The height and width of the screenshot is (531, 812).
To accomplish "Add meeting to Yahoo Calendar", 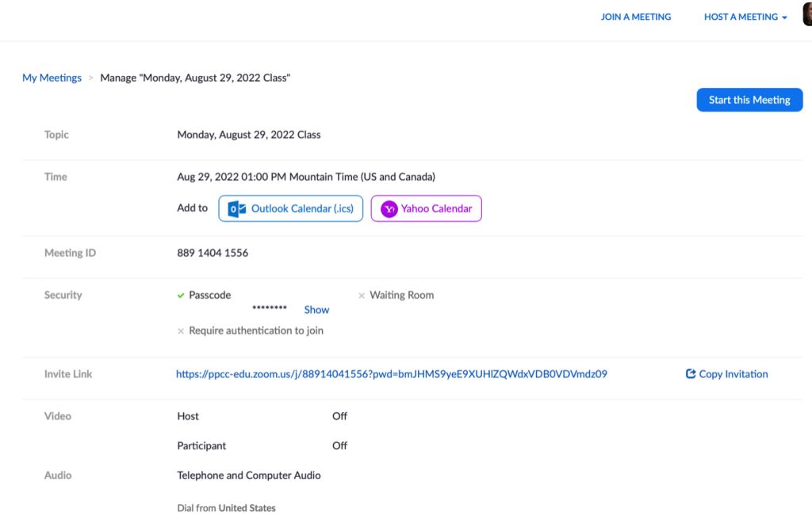I will coord(426,208).
